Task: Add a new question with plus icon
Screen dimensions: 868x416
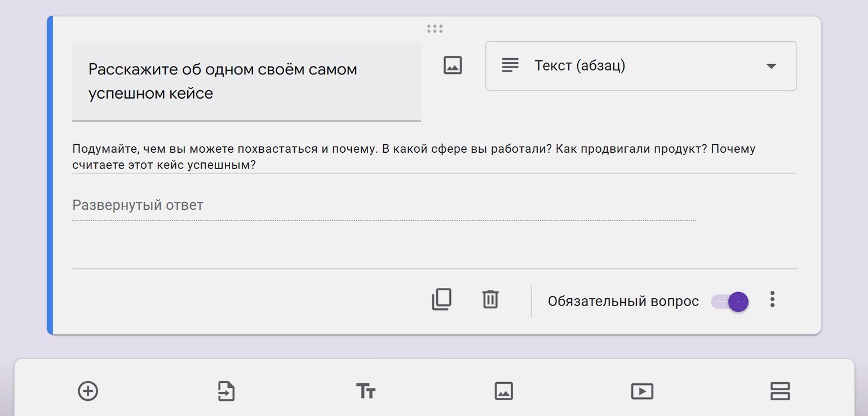Action: pos(88,391)
